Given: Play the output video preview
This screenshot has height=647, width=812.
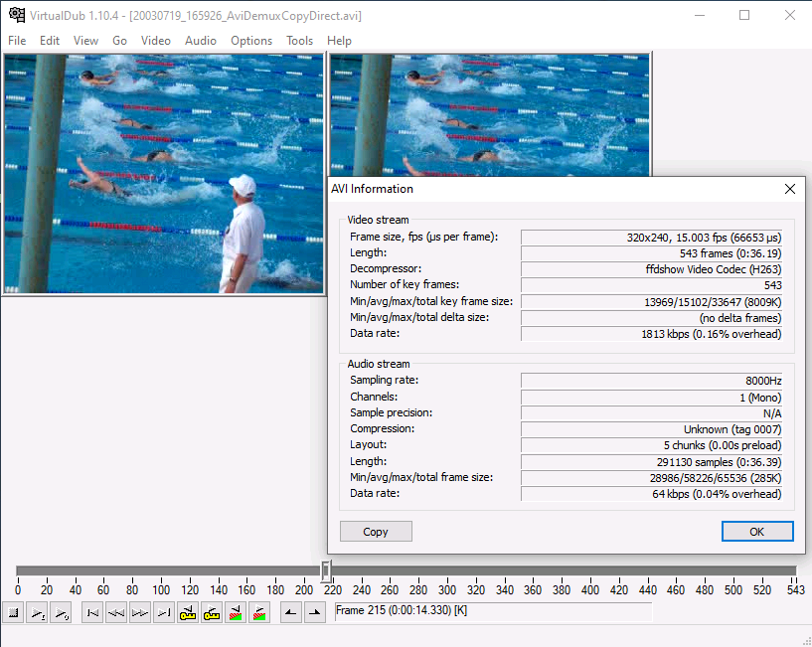Looking at the screenshot, I should (x=61, y=613).
